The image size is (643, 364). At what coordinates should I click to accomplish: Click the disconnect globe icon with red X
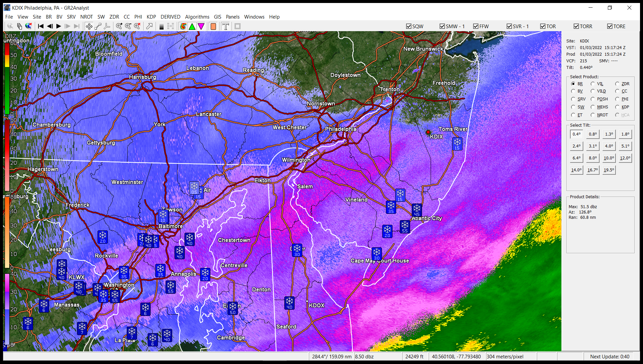tap(29, 26)
